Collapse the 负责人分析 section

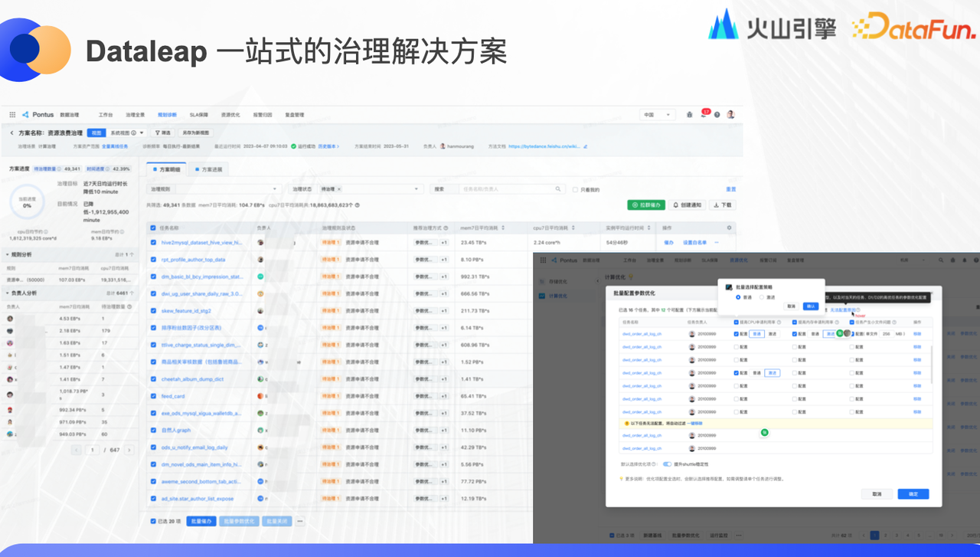pyautogui.click(x=8, y=293)
